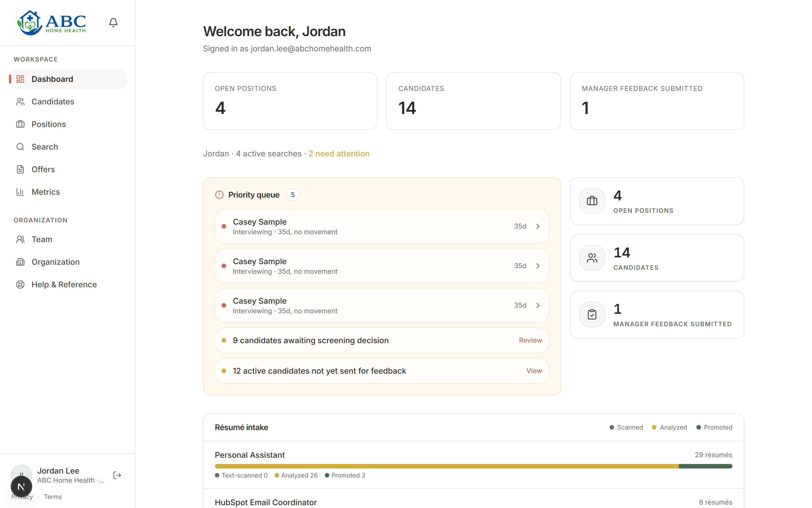Click the Personal Assistant progress bar
Viewport: 812px width, 508px height.
[473, 466]
